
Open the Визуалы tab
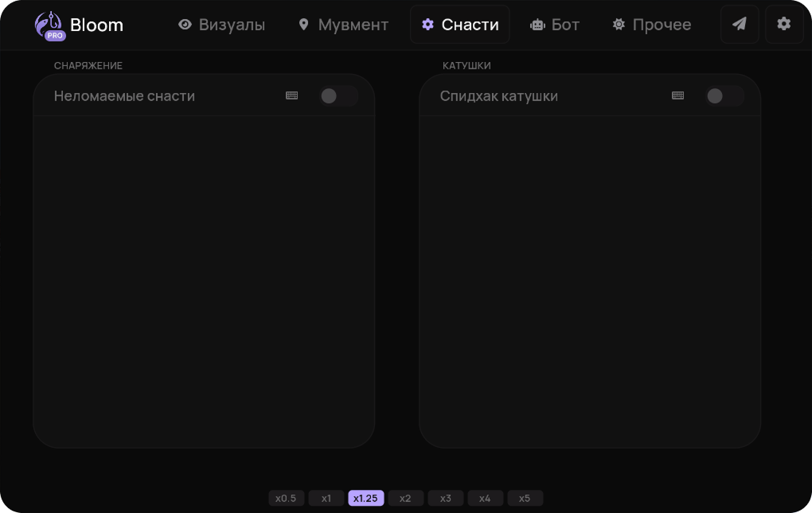(x=221, y=25)
